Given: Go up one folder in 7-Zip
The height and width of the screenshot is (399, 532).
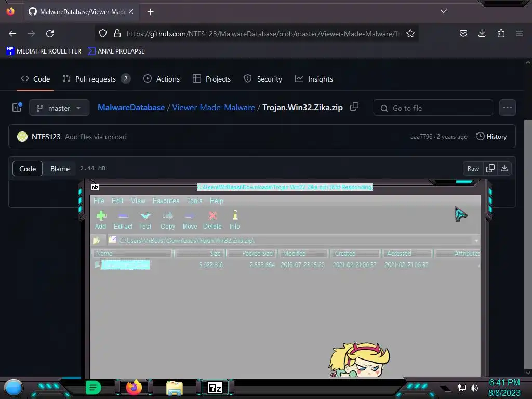Looking at the screenshot, I should pos(97,240).
